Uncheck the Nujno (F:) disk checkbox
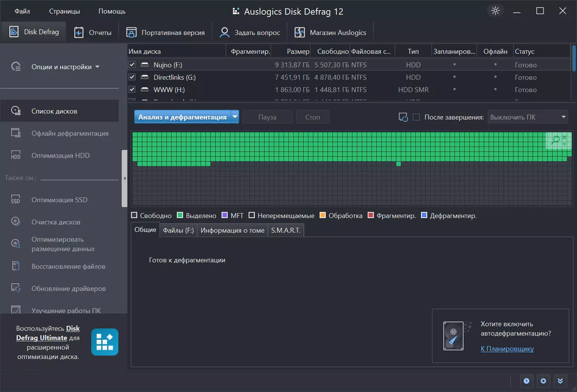The height and width of the screenshot is (392, 577). pos(132,65)
